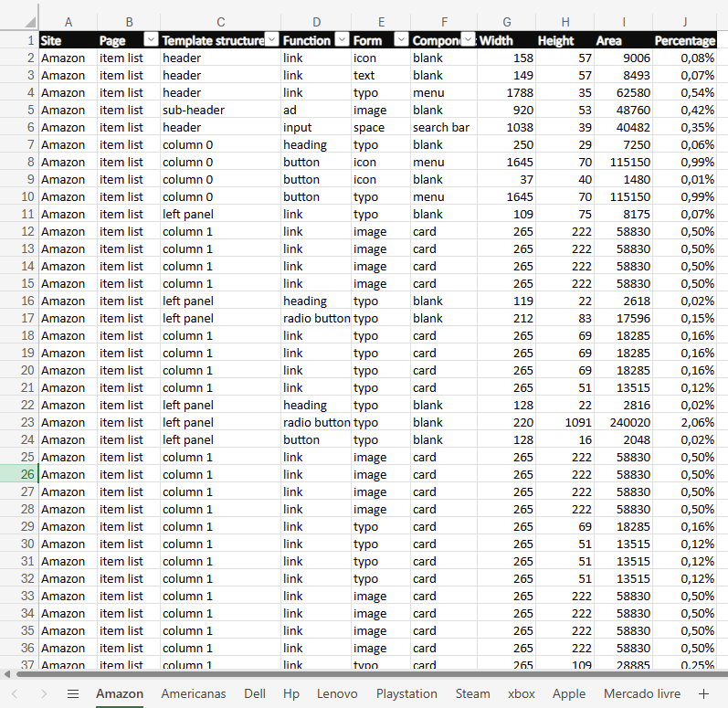Image resolution: width=728 pixels, height=708 pixels.
Task: Switch to the Apple sheet tab
Action: click(569, 693)
